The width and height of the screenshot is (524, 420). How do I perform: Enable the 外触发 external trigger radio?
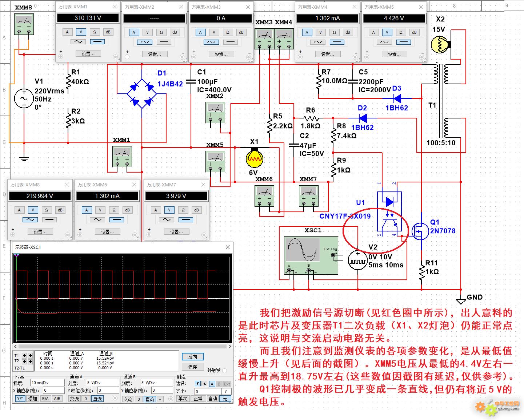[224, 371]
